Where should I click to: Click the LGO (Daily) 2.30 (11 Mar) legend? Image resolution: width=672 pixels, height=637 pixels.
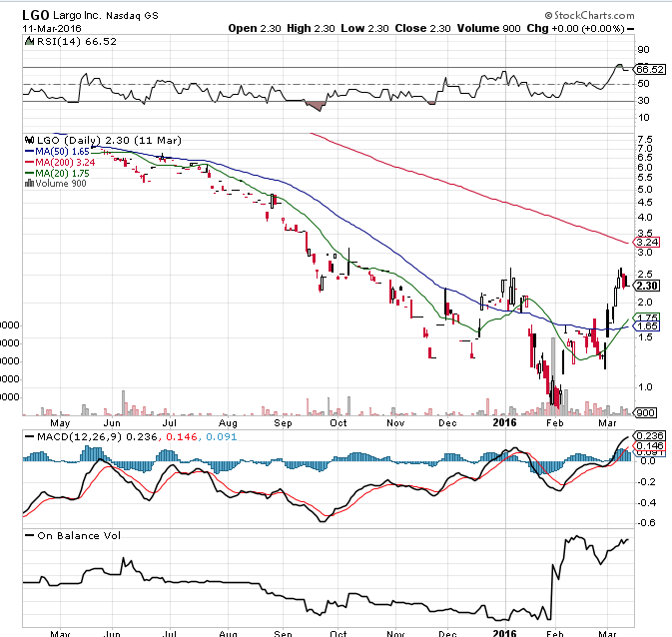click(109, 140)
